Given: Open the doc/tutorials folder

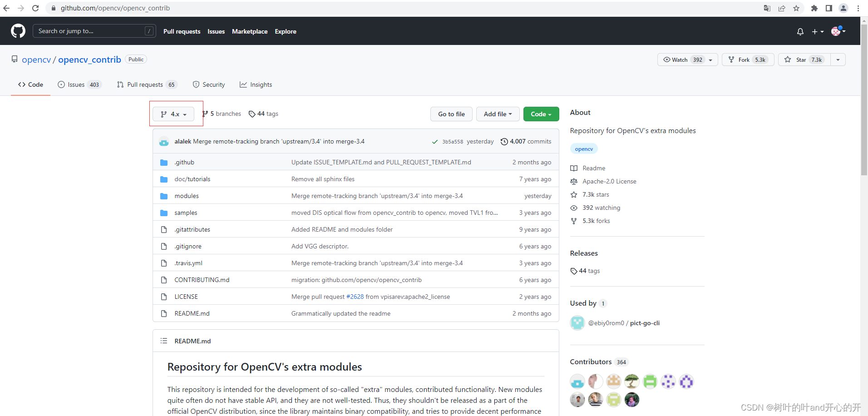Looking at the screenshot, I should [x=192, y=179].
